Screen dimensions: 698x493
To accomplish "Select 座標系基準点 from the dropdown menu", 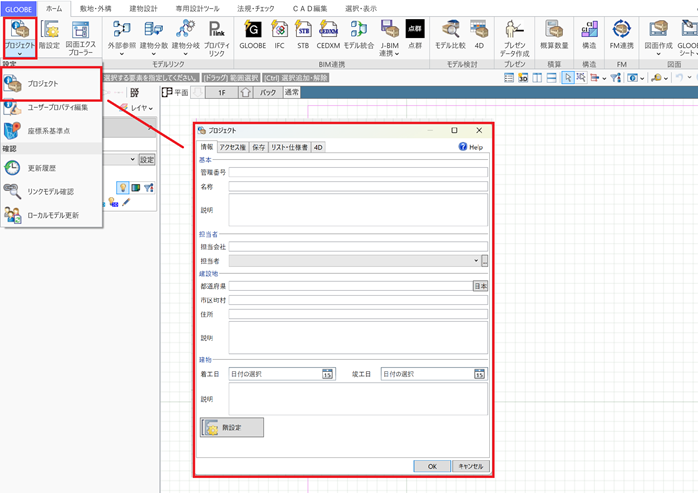I will pos(50,130).
